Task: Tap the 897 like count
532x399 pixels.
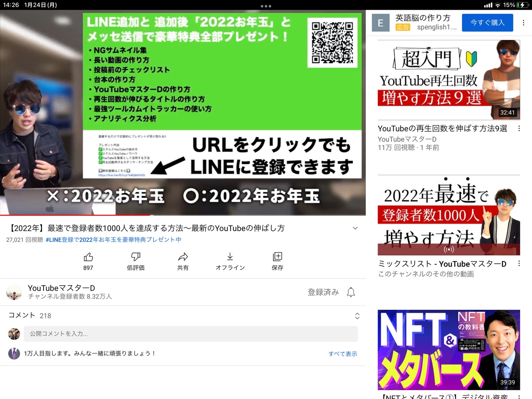Action: [x=88, y=268]
